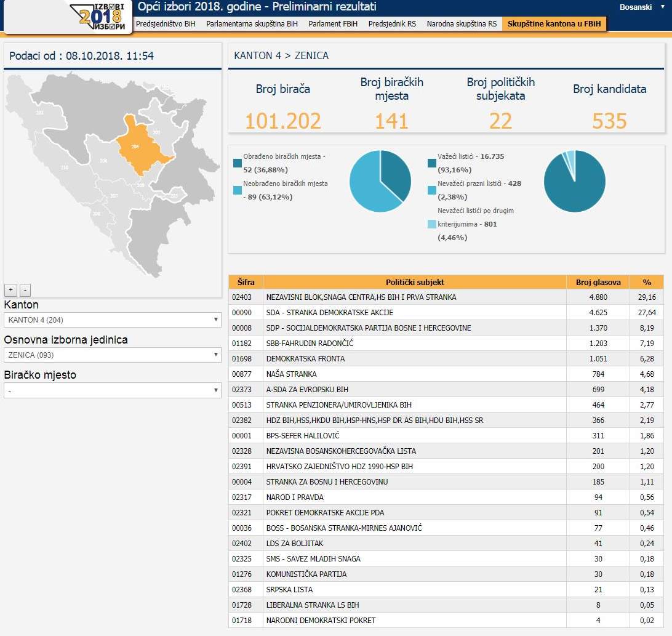Open the Osnovna izborna jedinica dropdown

point(113,355)
